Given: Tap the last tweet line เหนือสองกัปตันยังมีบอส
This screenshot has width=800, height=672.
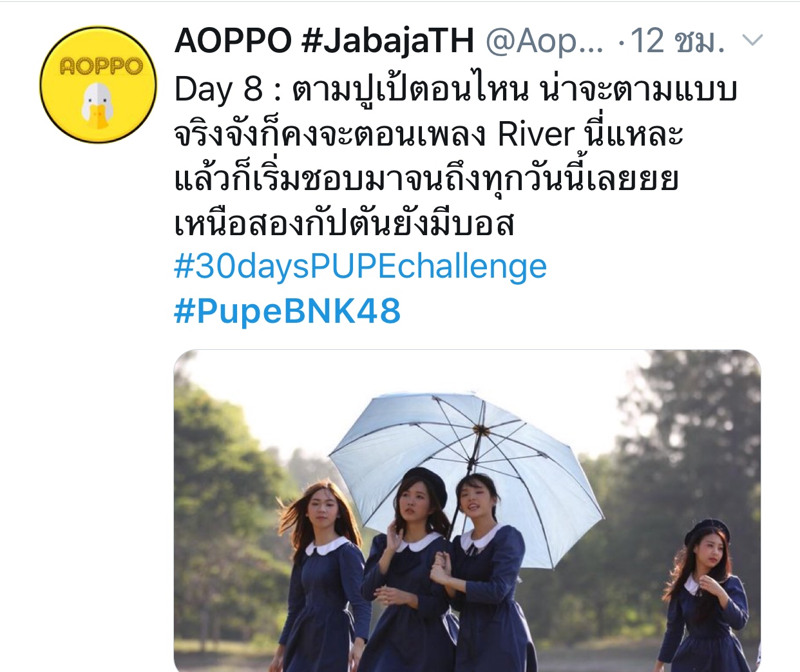Looking at the screenshot, I should click(344, 224).
